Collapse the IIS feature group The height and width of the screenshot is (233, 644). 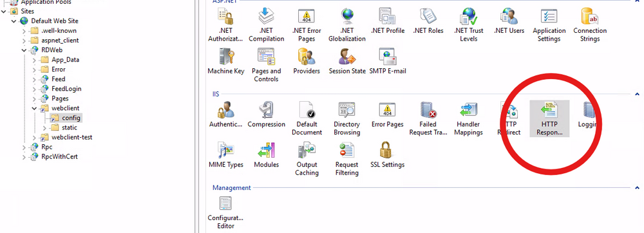coord(637,94)
